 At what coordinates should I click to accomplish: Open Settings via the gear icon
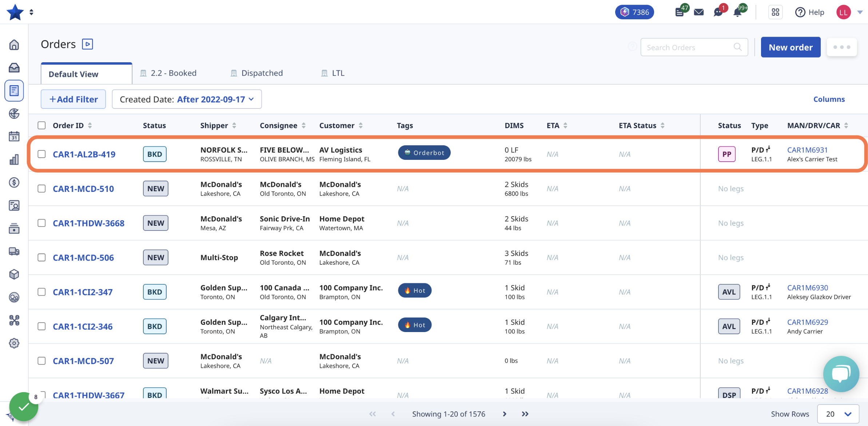14,343
